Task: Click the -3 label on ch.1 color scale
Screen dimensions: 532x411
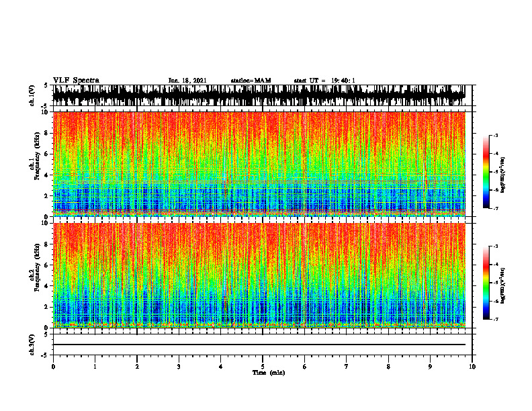Action: [496, 136]
